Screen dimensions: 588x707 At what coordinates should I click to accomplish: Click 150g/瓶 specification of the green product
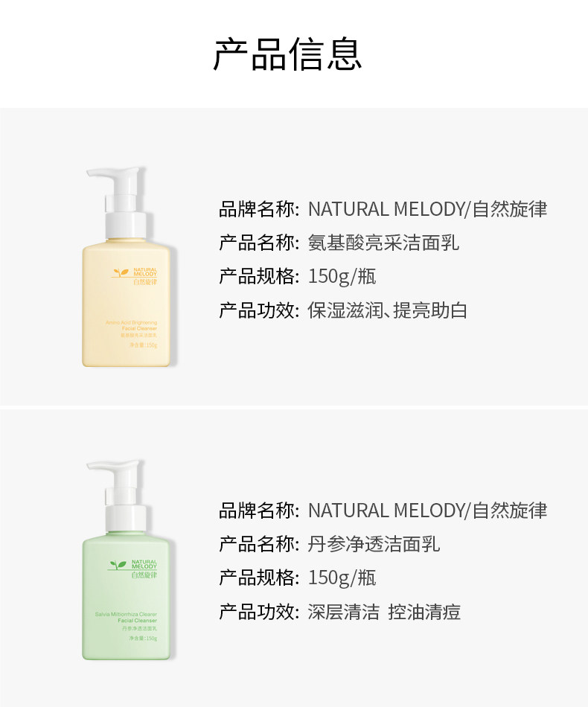[342, 578]
